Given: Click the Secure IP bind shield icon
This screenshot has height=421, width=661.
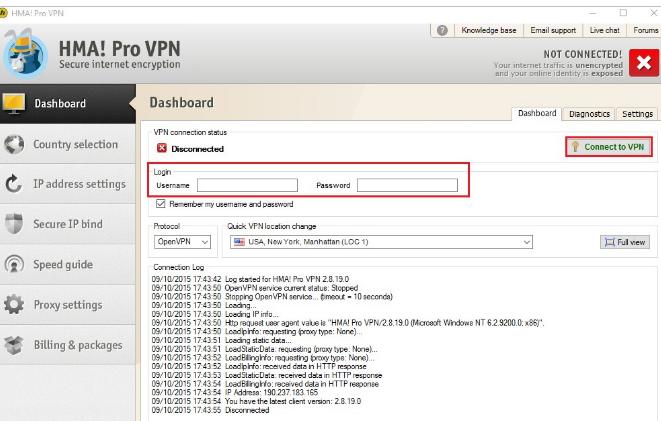Looking at the screenshot, I should tap(14, 224).
